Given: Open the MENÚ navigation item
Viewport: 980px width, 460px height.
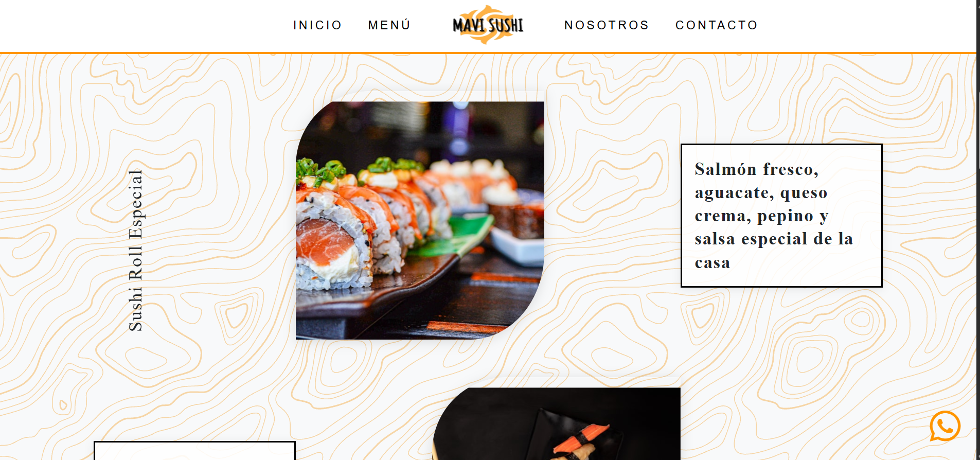Looking at the screenshot, I should pyautogui.click(x=389, y=25).
